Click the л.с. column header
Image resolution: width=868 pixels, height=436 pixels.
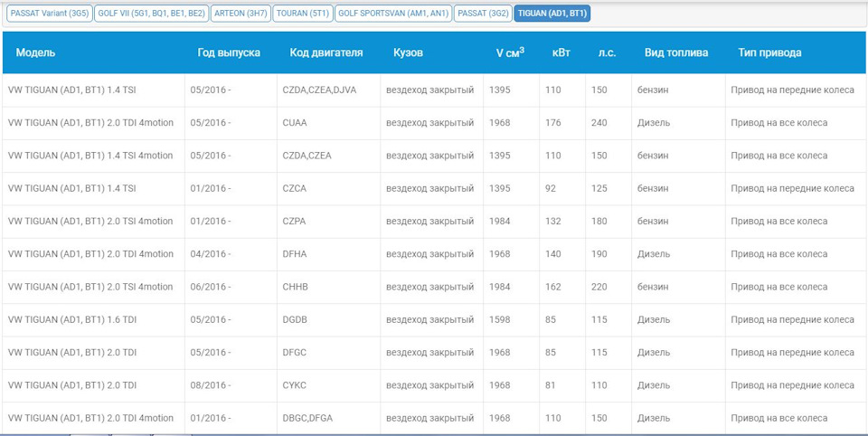coord(607,53)
